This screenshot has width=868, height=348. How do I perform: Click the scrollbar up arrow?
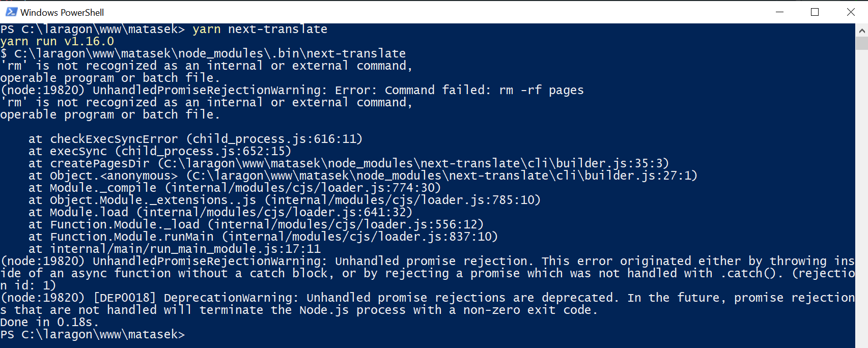click(x=861, y=31)
